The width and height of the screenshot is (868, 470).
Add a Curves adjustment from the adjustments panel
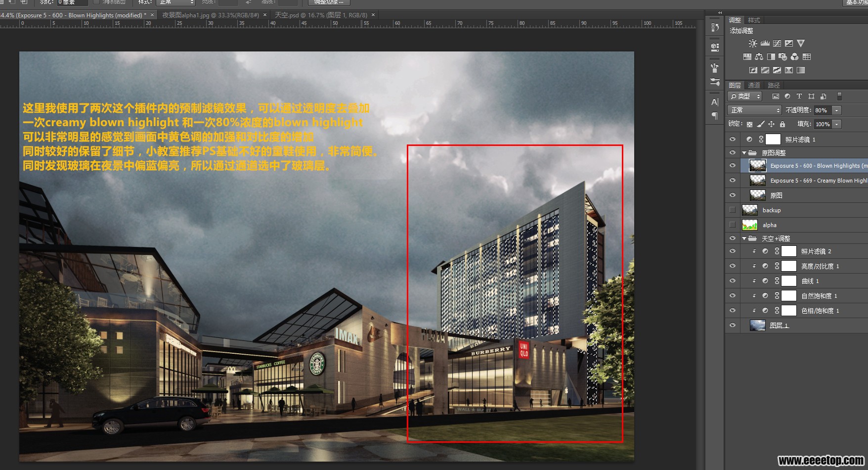coord(777,44)
